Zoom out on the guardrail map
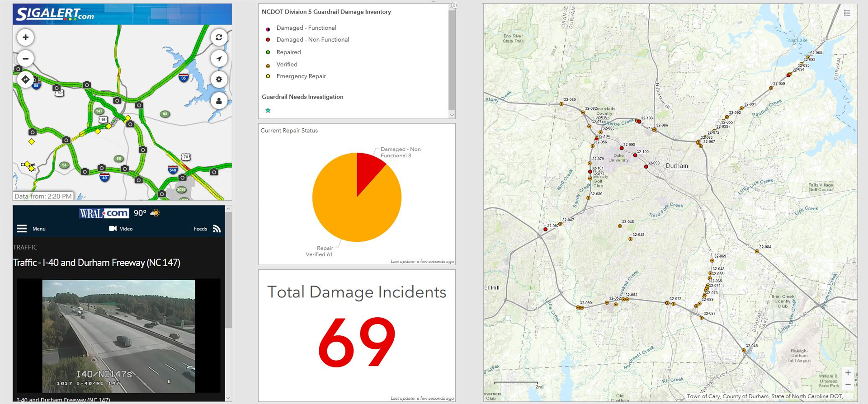 pyautogui.click(x=848, y=384)
